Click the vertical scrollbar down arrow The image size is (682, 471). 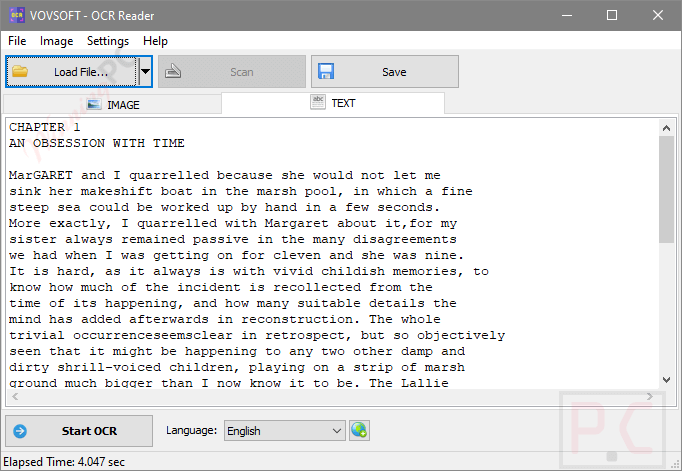(x=666, y=380)
